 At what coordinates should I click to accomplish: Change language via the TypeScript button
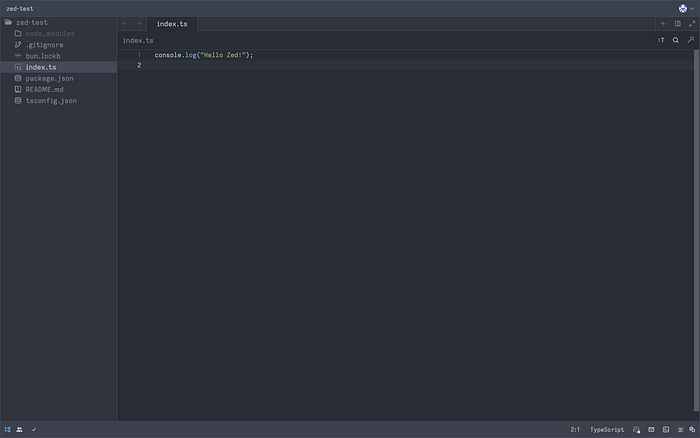tap(607, 430)
